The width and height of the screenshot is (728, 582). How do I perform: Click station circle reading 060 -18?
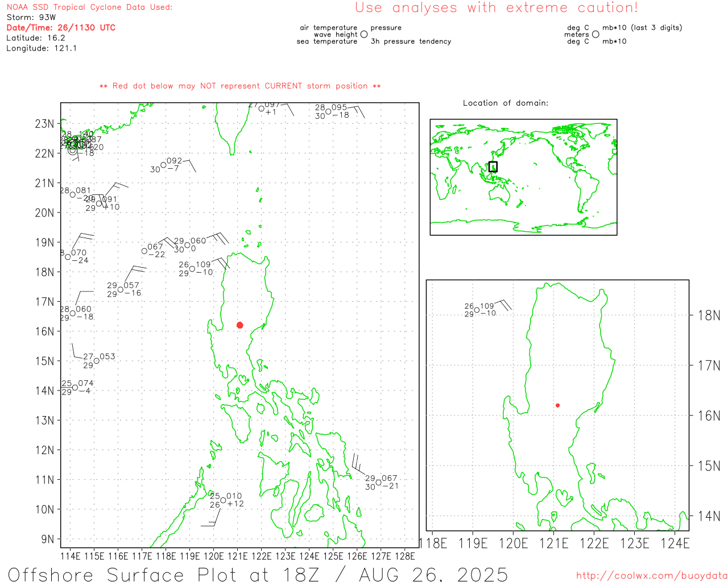point(72,313)
